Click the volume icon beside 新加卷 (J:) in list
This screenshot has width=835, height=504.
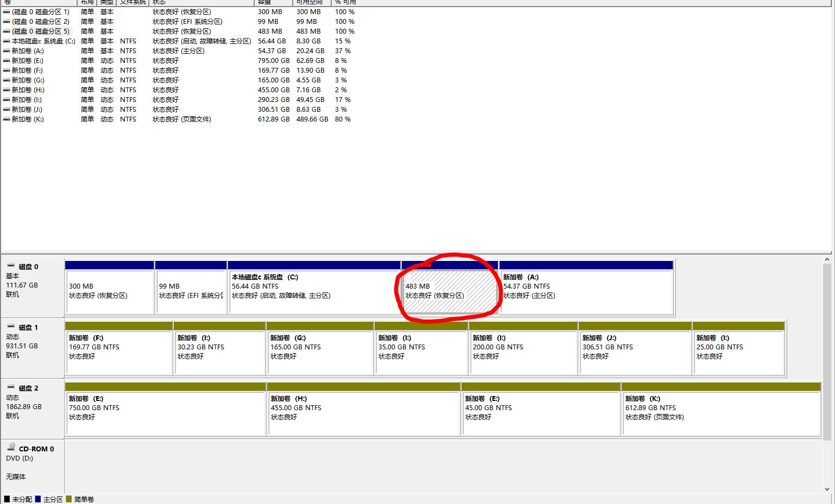(7, 109)
